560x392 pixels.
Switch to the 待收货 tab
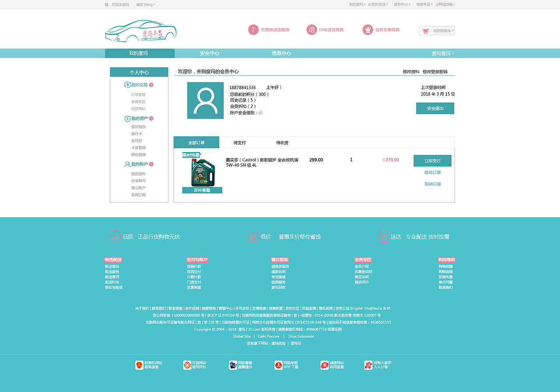(282, 143)
